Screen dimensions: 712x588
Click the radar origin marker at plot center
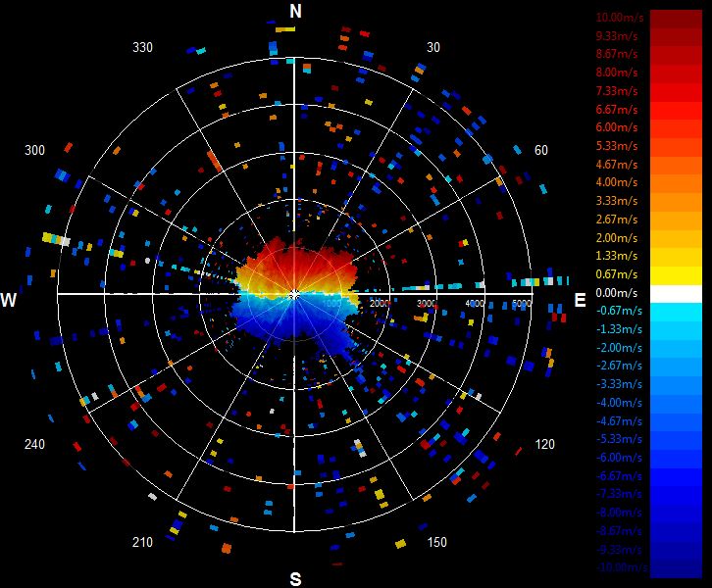[294, 295]
